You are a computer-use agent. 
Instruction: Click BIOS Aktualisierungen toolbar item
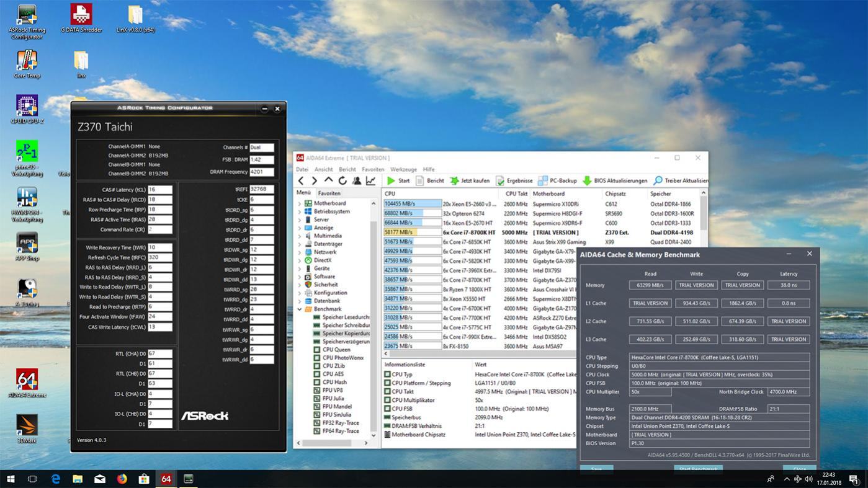(615, 180)
